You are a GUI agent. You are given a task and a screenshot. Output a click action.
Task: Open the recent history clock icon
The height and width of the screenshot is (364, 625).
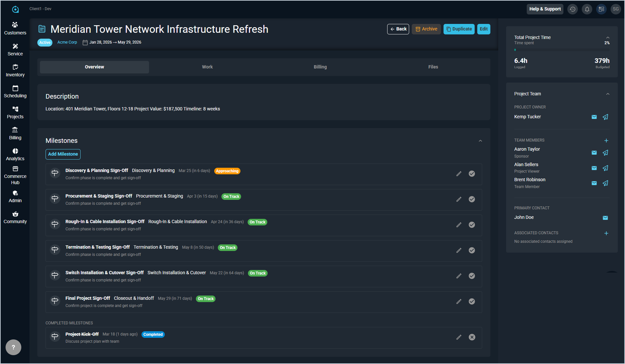point(573,9)
